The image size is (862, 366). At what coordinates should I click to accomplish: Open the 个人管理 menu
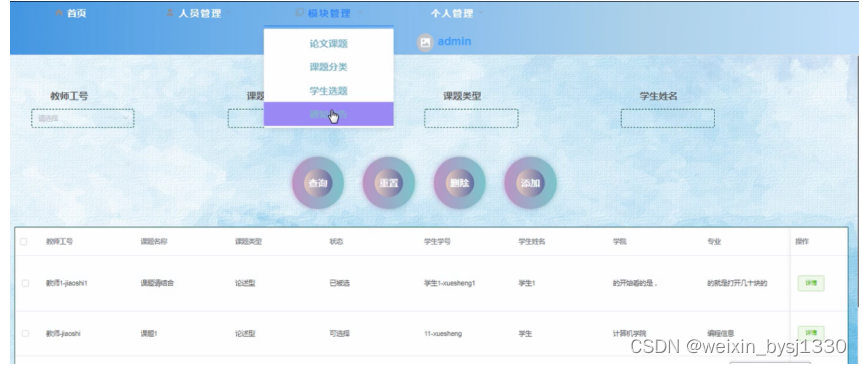(451, 14)
